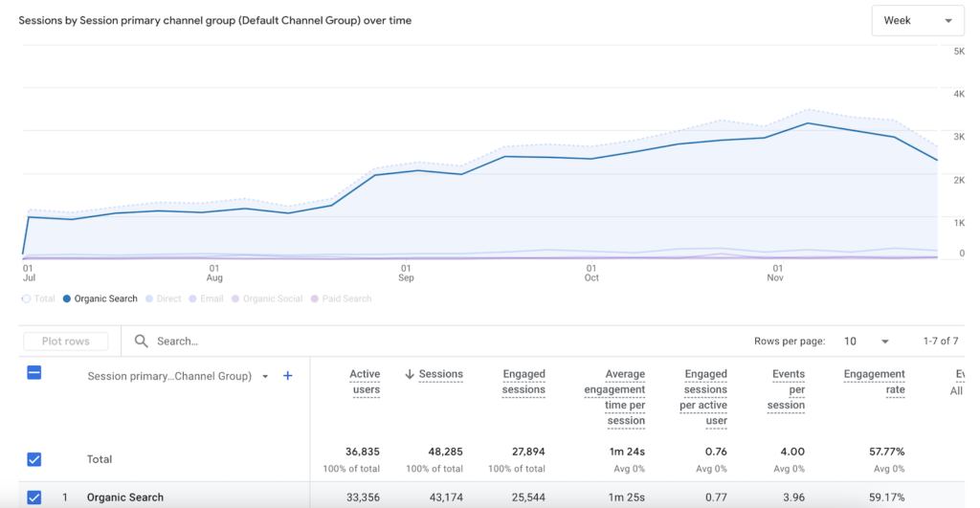Toggle the Organic Social legend color dot
This screenshot has height=508, width=980.
(x=235, y=298)
